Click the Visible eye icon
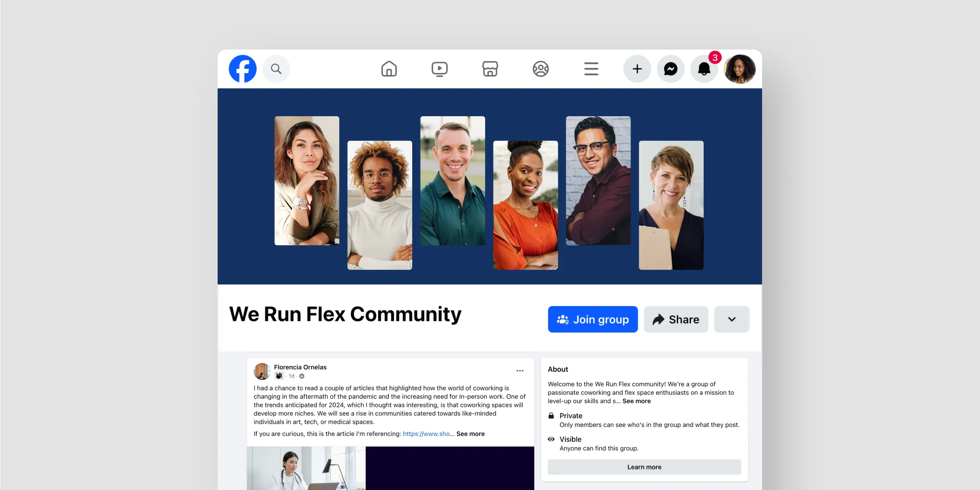 pos(551,439)
